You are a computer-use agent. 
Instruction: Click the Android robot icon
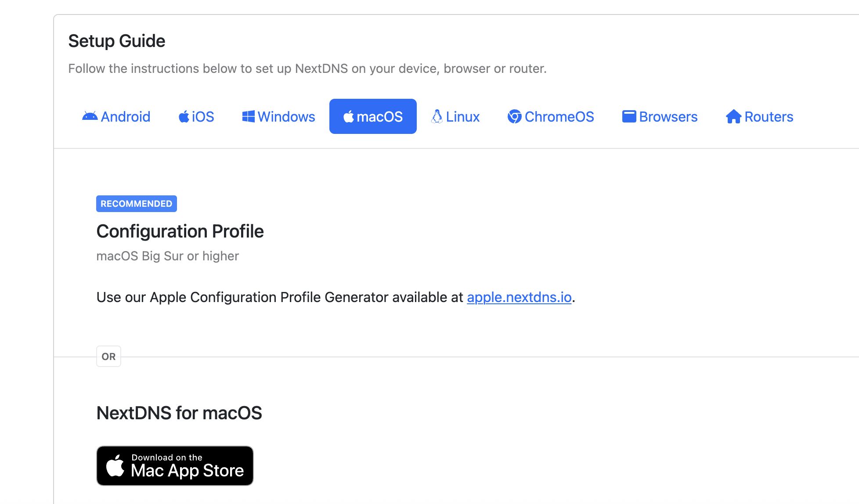90,116
